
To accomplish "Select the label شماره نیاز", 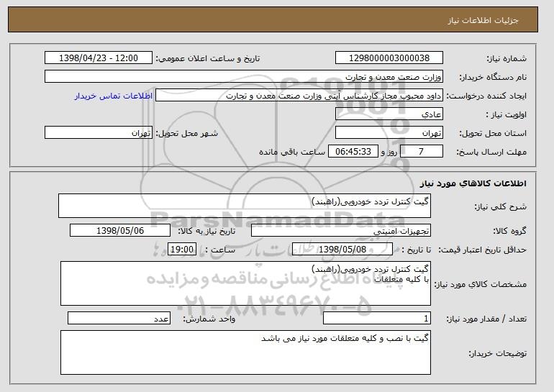I will pyautogui.click(x=507, y=59).
